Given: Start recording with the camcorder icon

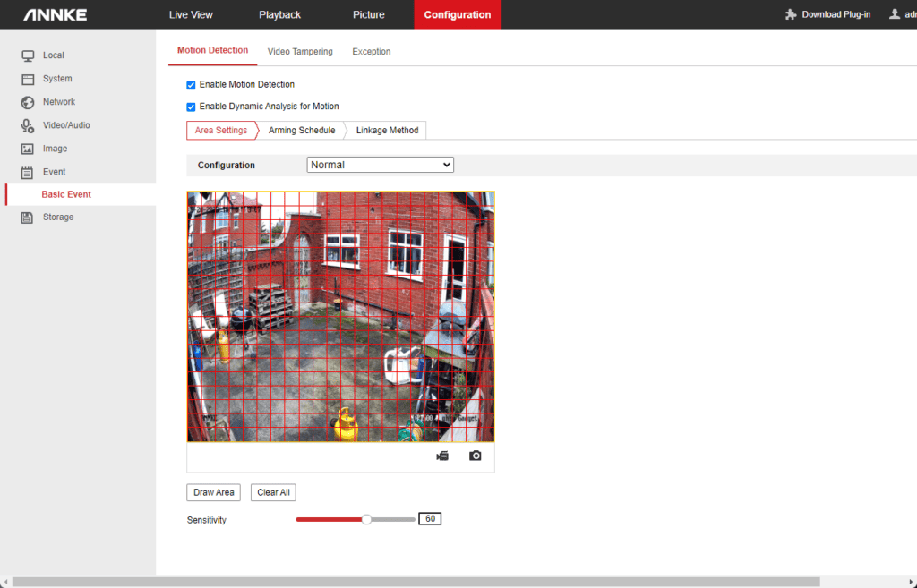Looking at the screenshot, I should (442, 456).
